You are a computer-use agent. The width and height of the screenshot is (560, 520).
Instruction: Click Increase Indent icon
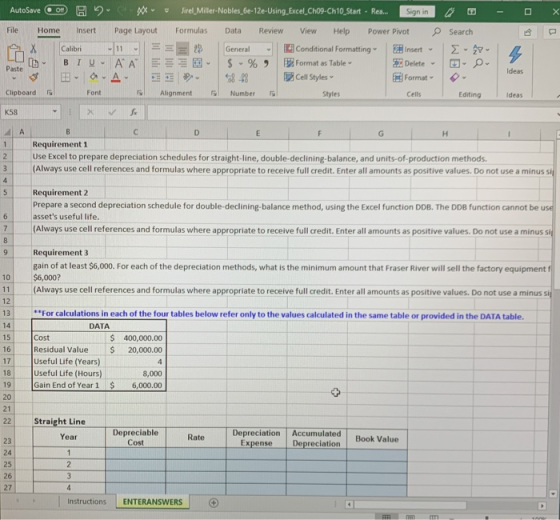(169, 78)
